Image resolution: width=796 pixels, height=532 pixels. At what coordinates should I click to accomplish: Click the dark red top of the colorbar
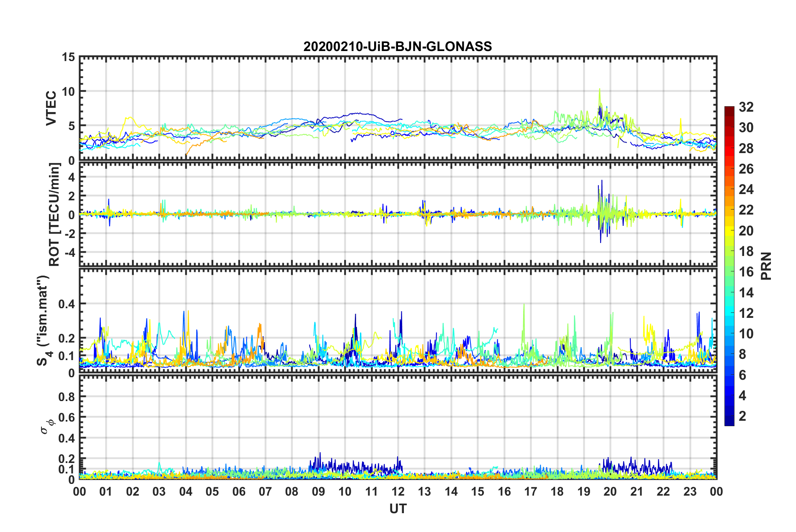click(729, 110)
